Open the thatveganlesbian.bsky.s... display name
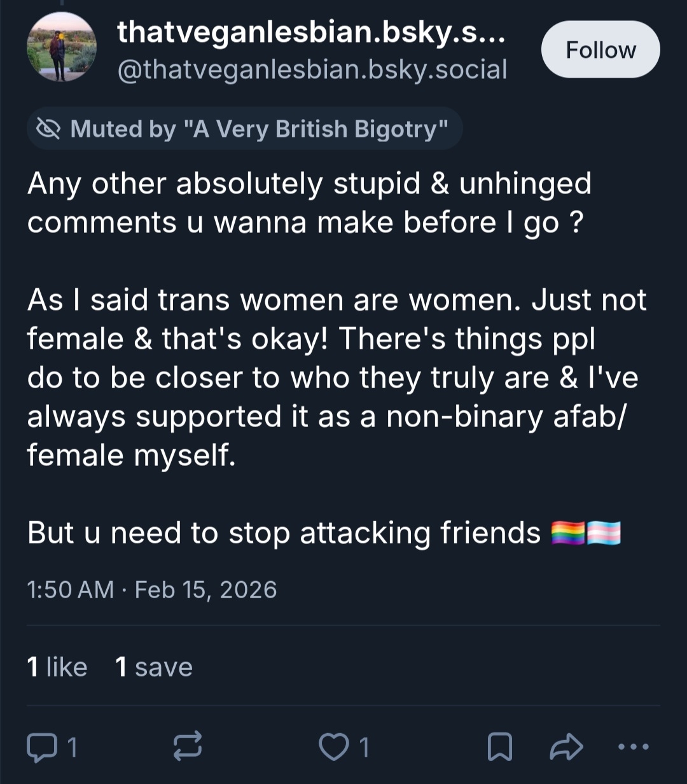Viewport: 687px width, 784px height. coord(312,32)
